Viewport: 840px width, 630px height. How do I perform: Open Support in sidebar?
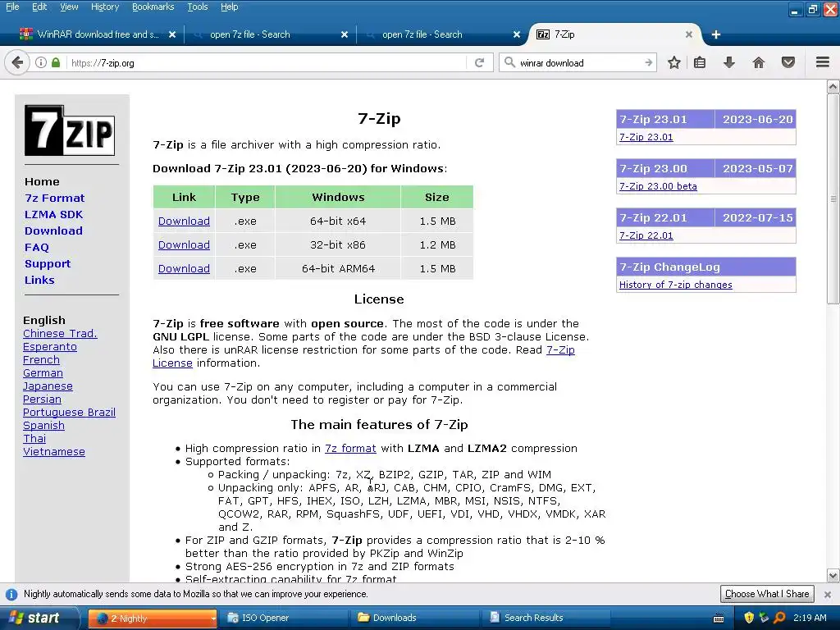pyautogui.click(x=48, y=264)
